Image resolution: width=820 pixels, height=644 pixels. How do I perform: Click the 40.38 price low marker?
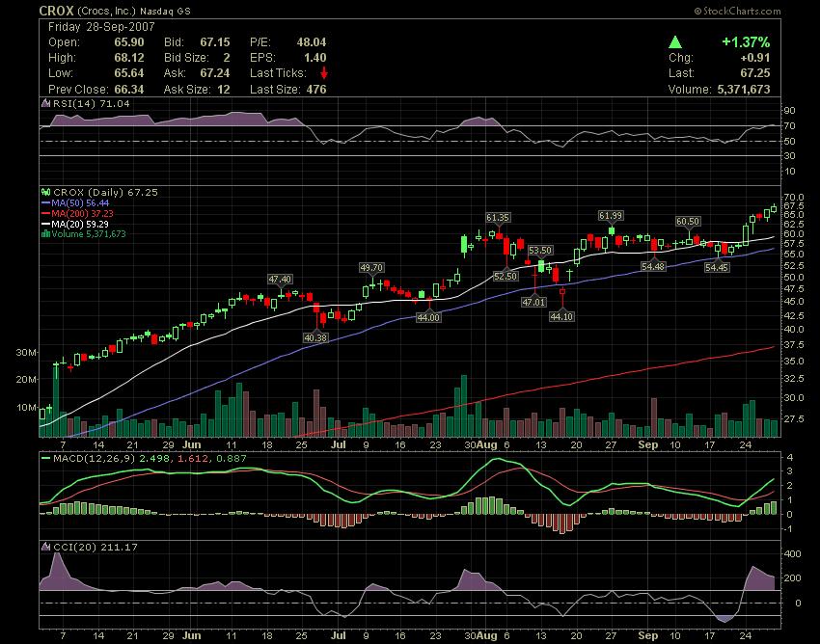(x=315, y=337)
